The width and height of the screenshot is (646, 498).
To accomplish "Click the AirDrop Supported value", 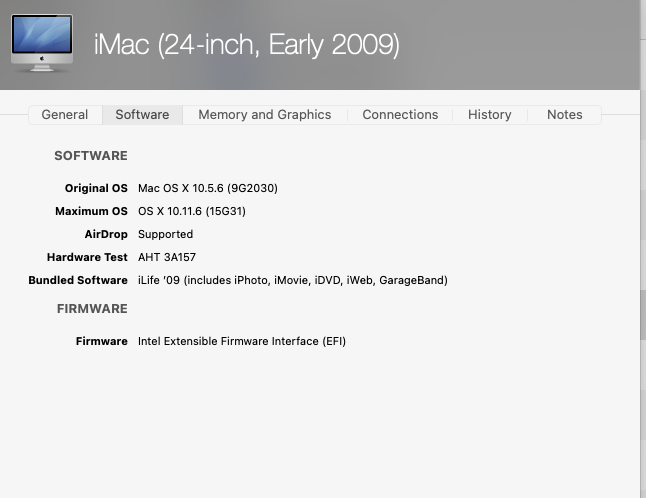I will pos(165,234).
